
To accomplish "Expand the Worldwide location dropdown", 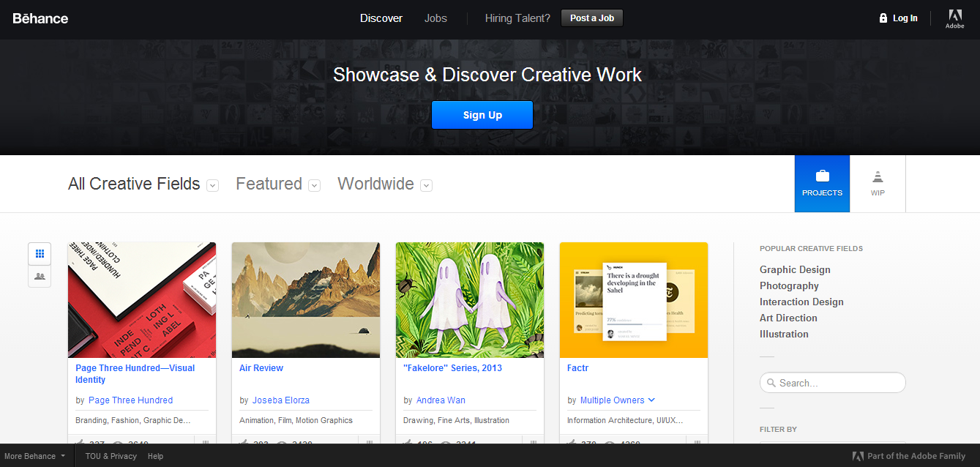I will coord(426,185).
